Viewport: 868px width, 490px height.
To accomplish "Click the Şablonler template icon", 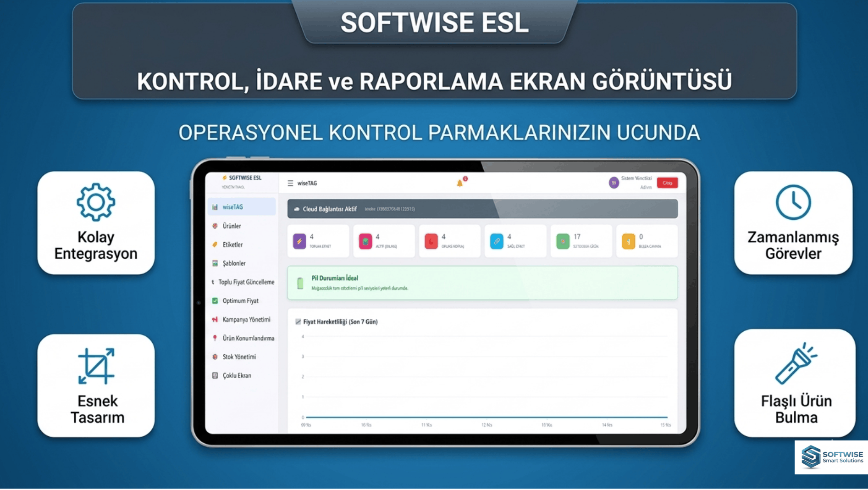I will (215, 263).
